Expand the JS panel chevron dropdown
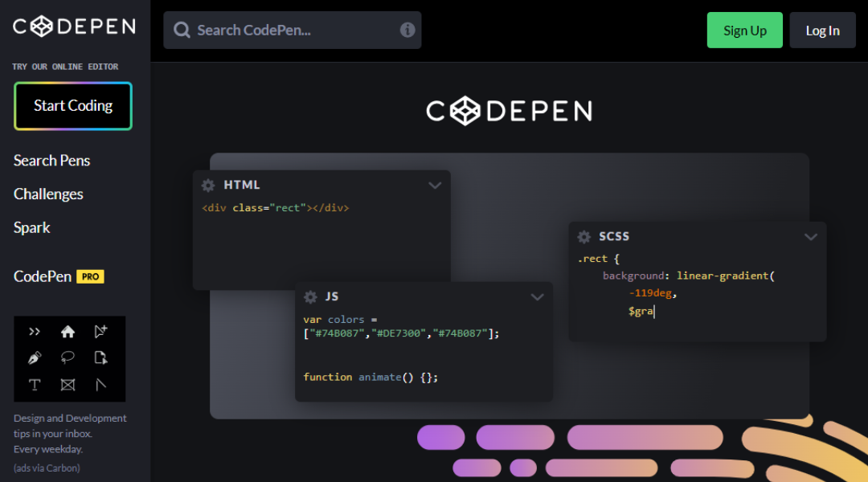868x482 pixels. click(537, 297)
